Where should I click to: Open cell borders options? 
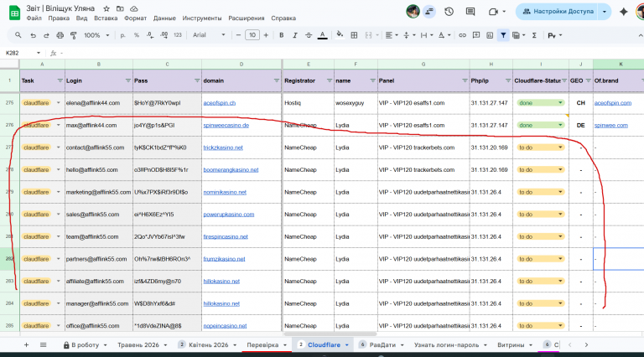(x=354, y=35)
